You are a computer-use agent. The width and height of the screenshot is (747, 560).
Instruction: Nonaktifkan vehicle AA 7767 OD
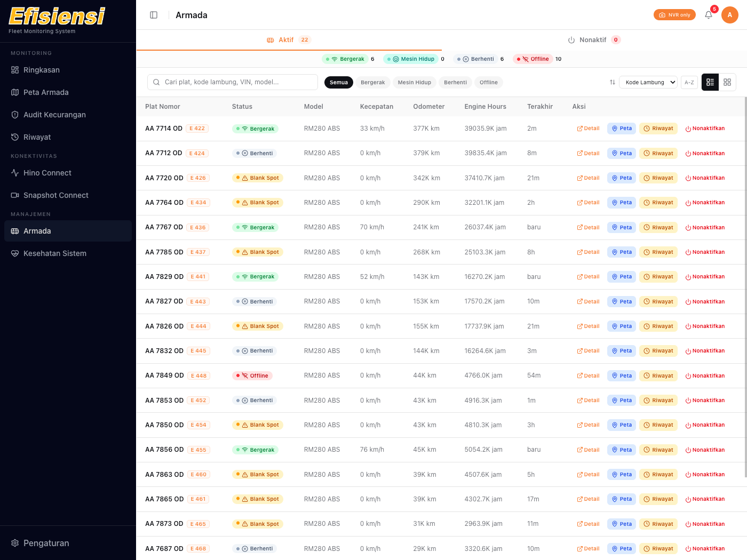[705, 228]
